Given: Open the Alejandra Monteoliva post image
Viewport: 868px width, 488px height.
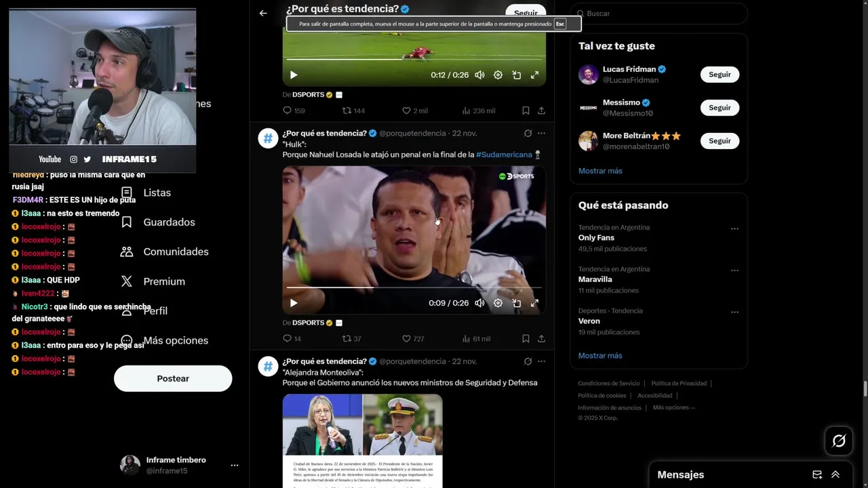Looking at the screenshot, I should (x=363, y=441).
